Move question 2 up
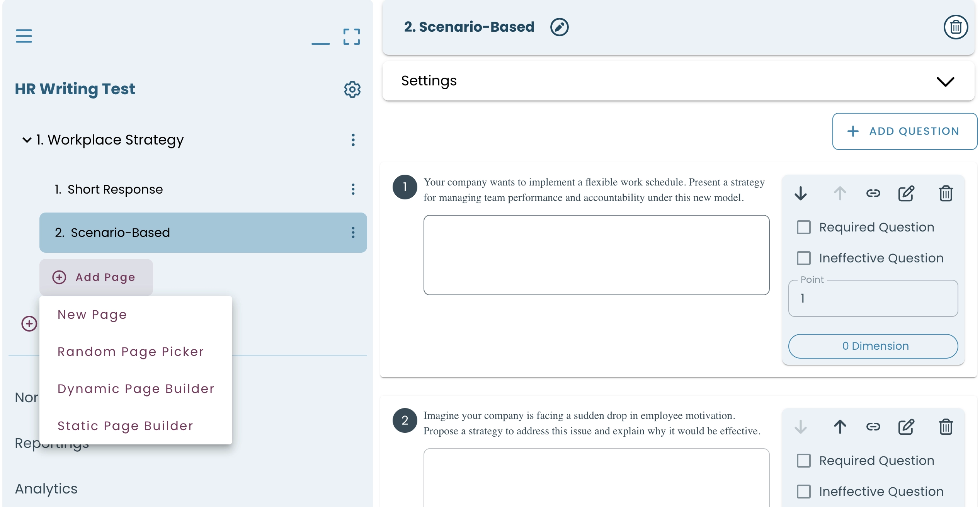The height and width of the screenshot is (507, 980). pyautogui.click(x=840, y=427)
